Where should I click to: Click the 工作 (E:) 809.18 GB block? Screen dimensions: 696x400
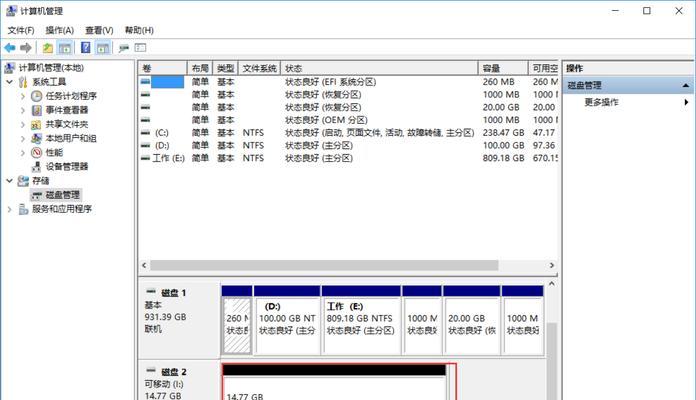pyautogui.click(x=361, y=321)
